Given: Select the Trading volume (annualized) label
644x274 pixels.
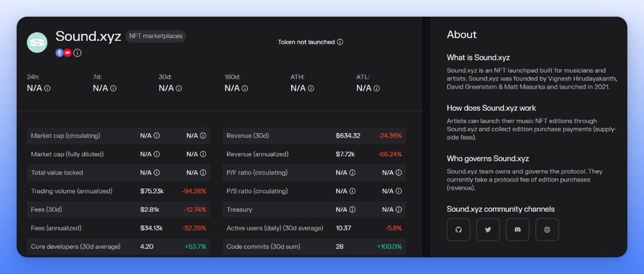Looking at the screenshot, I should [71, 191].
